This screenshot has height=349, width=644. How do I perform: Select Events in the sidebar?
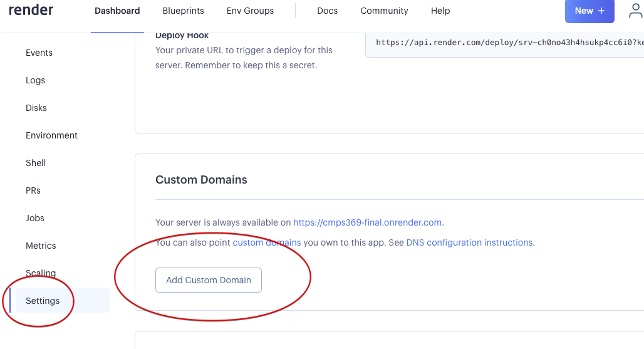(39, 53)
